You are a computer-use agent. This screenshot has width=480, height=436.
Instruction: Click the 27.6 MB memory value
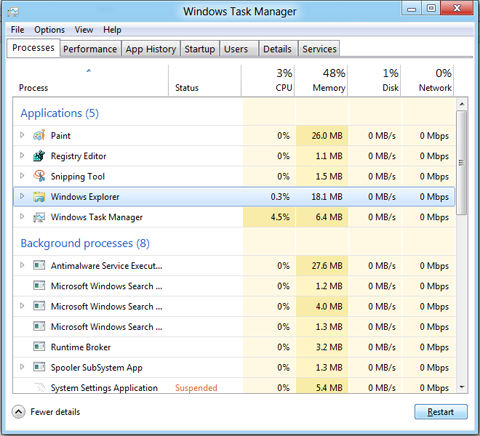pyautogui.click(x=327, y=266)
